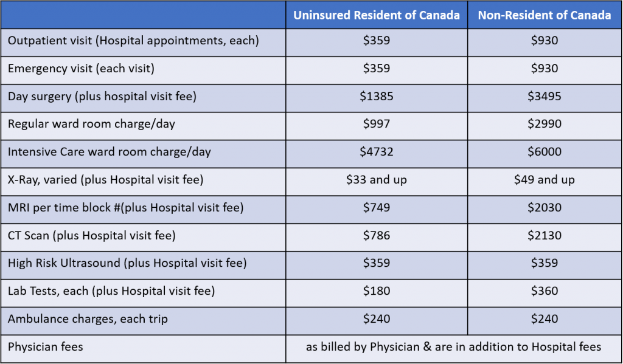This screenshot has width=623, height=364.
Task: Select the $2130 CT Scan price cell
Action: pos(544,236)
